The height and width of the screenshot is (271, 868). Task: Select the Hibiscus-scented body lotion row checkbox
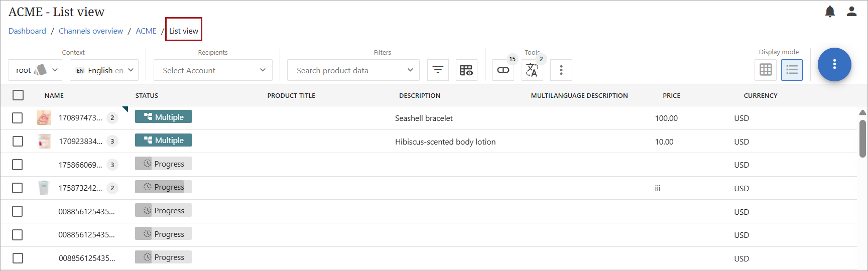[18, 142]
